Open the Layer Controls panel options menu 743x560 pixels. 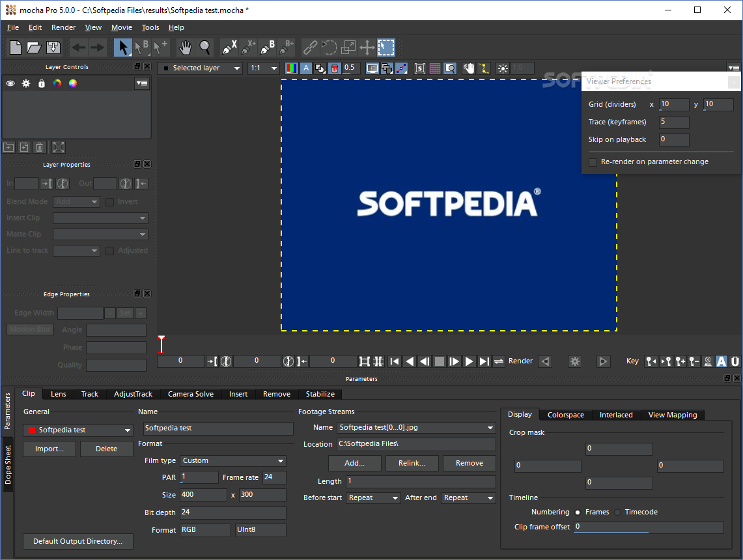142,83
